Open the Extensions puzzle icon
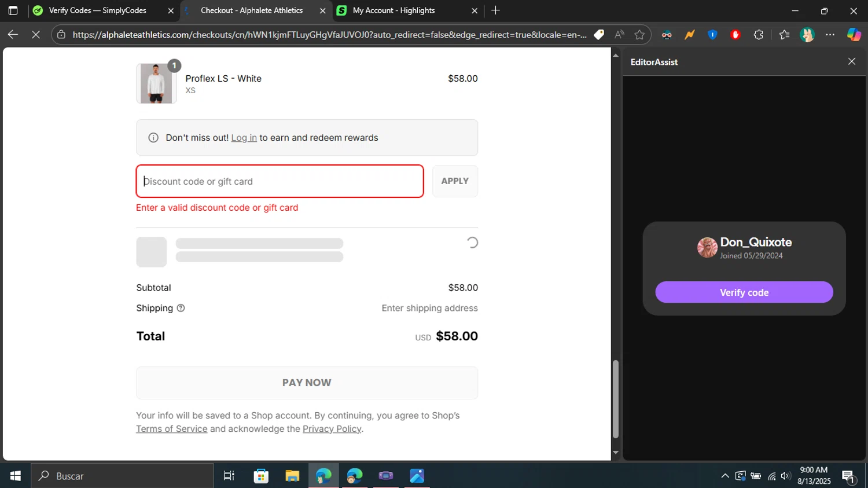This screenshot has height=488, width=868. pos(759,35)
